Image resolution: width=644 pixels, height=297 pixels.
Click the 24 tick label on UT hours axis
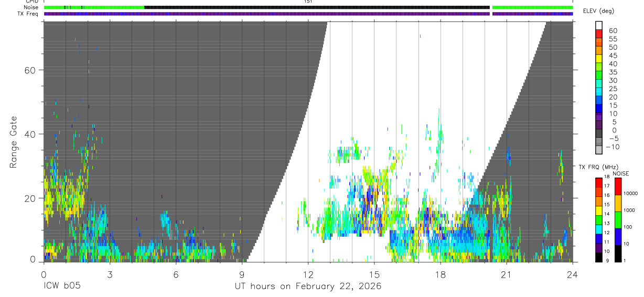point(572,274)
